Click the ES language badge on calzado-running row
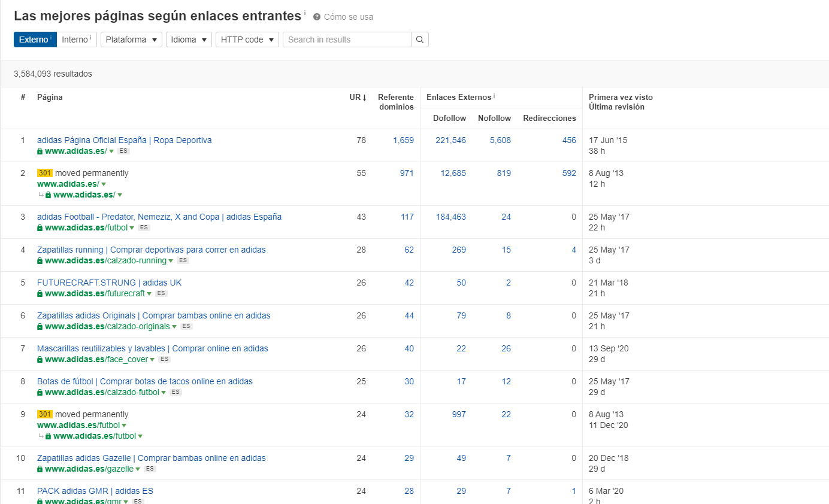 (x=183, y=260)
